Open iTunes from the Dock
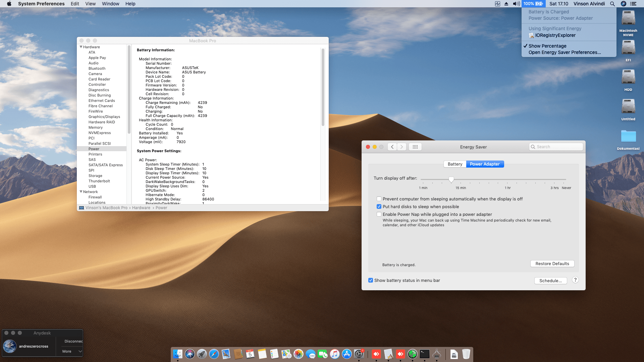This screenshot has height=362, width=644. coord(335,354)
